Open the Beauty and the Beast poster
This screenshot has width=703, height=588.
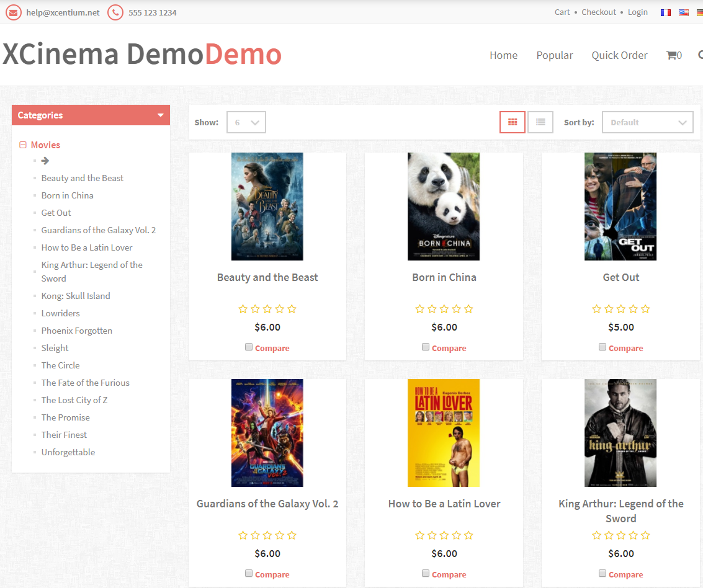(267, 207)
